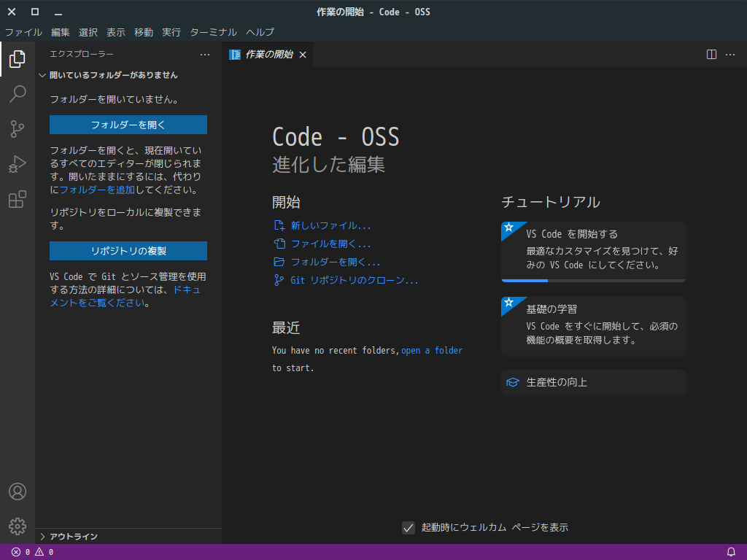Click the チュートリアル heading text

pyautogui.click(x=551, y=202)
